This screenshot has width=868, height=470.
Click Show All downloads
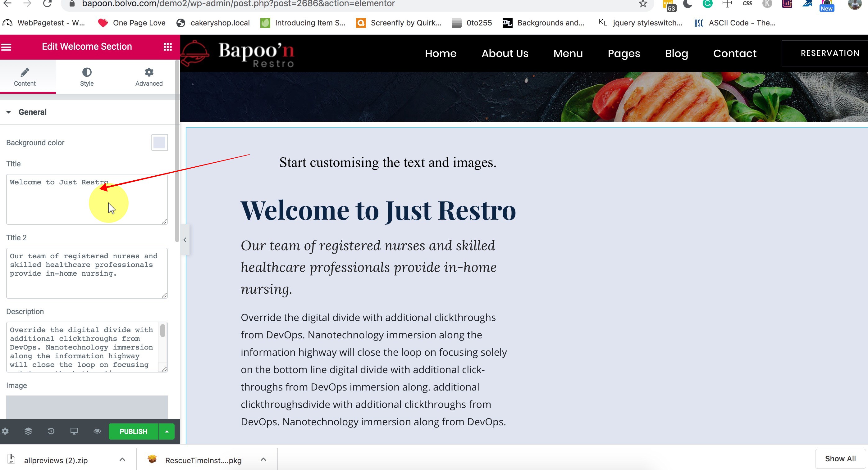coord(840,459)
